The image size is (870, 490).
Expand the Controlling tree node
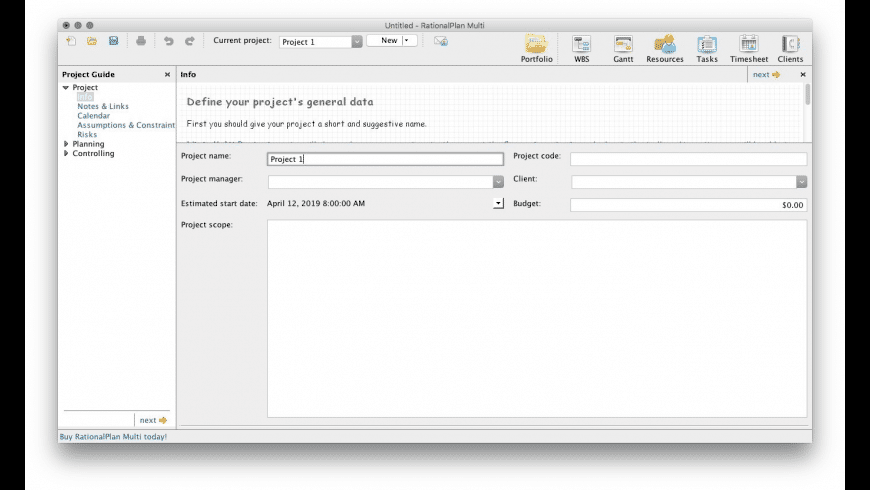66,153
